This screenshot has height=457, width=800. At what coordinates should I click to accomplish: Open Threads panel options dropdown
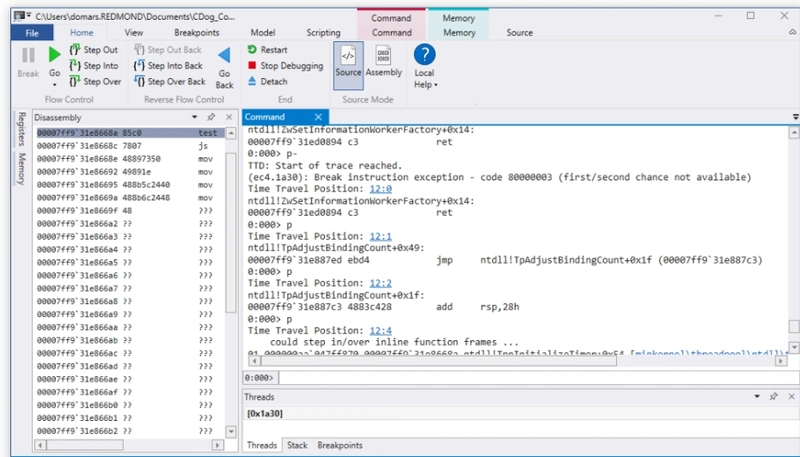(757, 397)
